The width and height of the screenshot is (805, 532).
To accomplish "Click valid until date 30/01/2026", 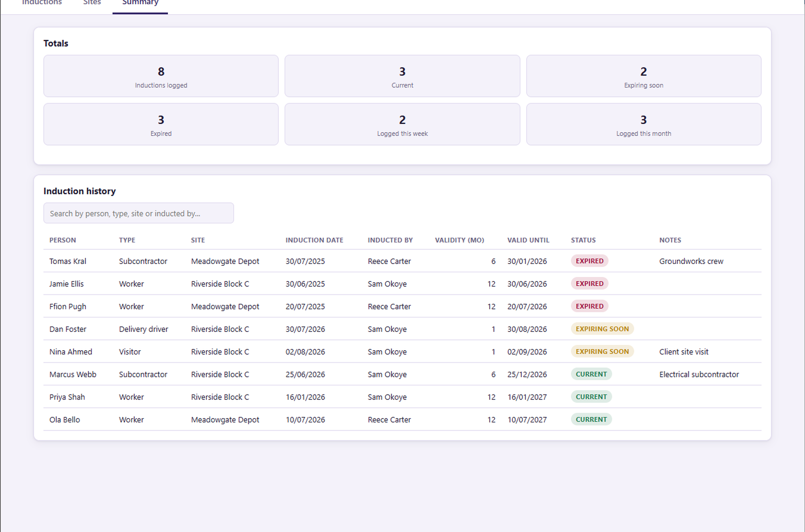I will click(x=527, y=261).
